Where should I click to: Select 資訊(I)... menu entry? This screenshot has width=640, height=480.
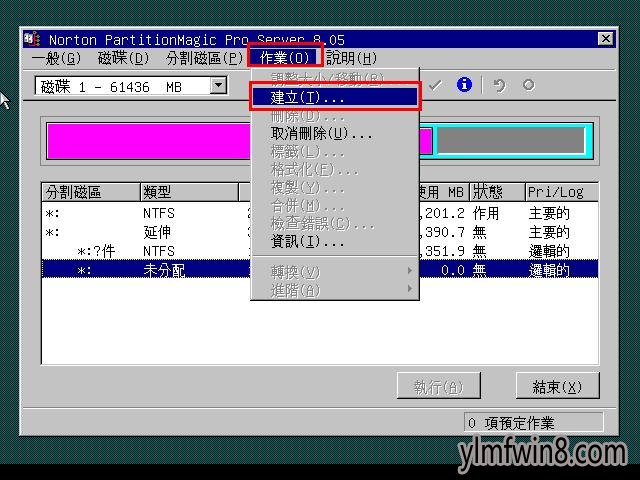point(335,242)
